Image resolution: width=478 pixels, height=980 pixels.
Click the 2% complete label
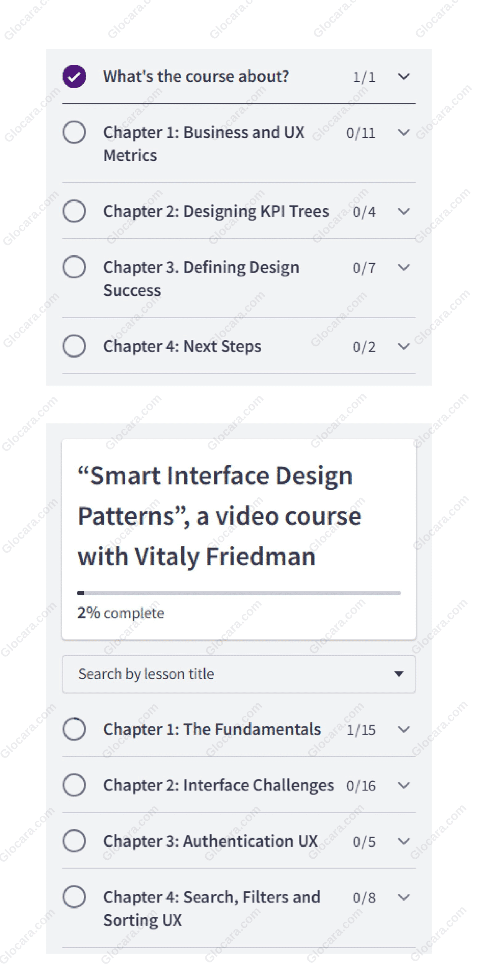click(x=120, y=613)
